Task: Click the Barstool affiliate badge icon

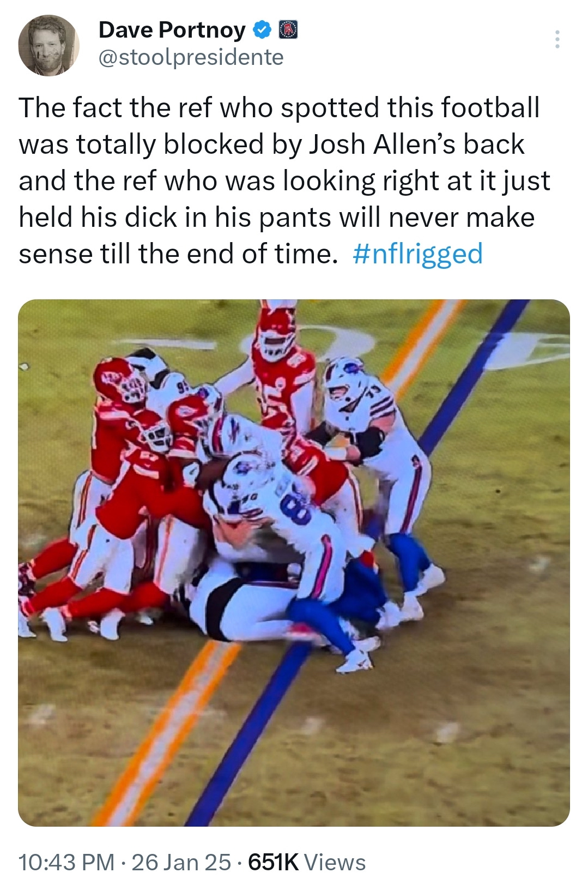Action: [x=288, y=30]
